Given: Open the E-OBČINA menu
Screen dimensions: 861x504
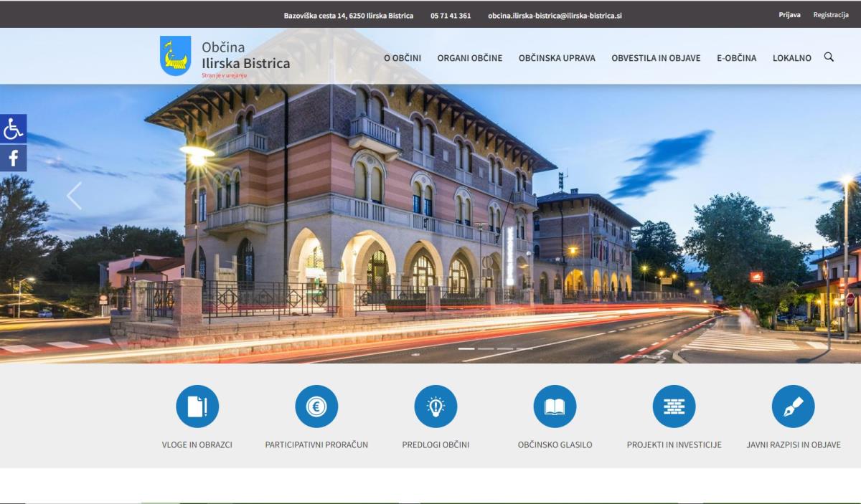Looking at the screenshot, I should point(736,58).
